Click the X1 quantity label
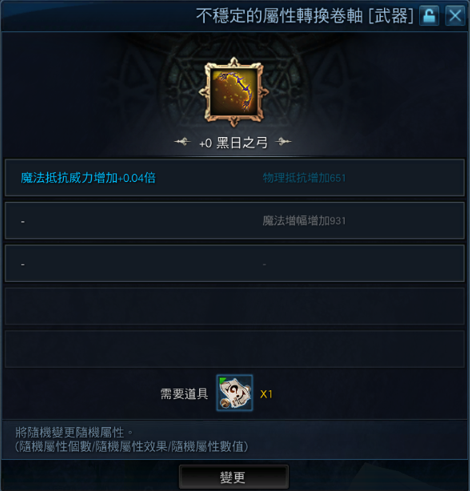Image resolution: width=470 pixels, height=491 pixels. [266, 394]
